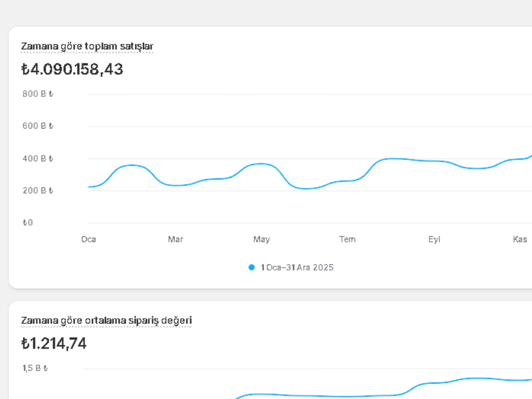
Task: Click the 'Mar' month label on the x-axis
Action: pyautogui.click(x=176, y=239)
